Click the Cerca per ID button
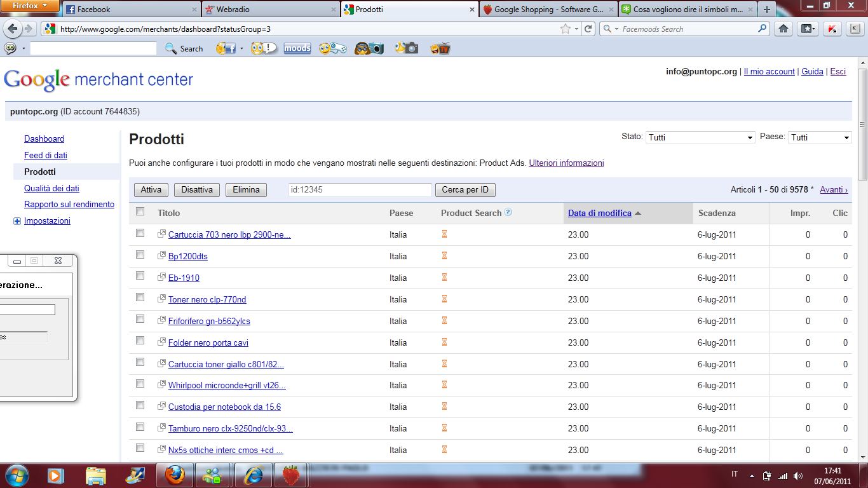This screenshot has height=488, width=868. click(466, 189)
